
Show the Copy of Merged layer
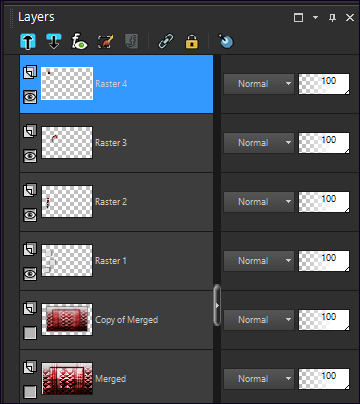(30, 333)
